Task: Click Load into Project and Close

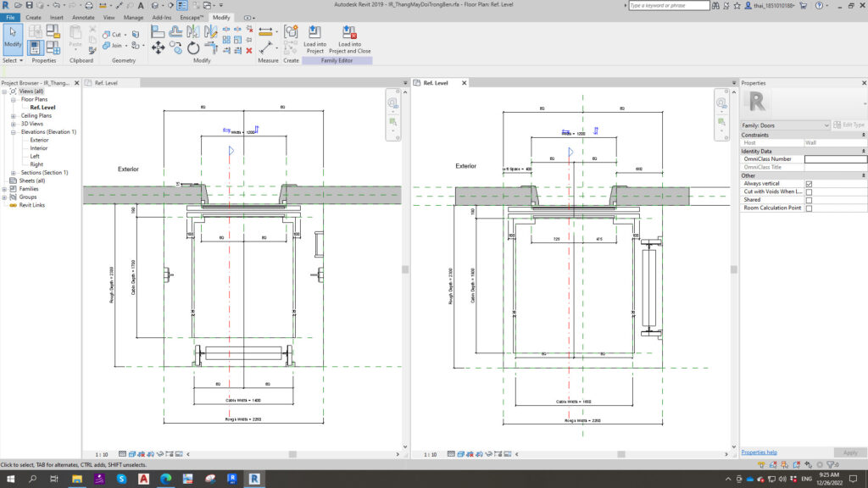Action: 349,33
